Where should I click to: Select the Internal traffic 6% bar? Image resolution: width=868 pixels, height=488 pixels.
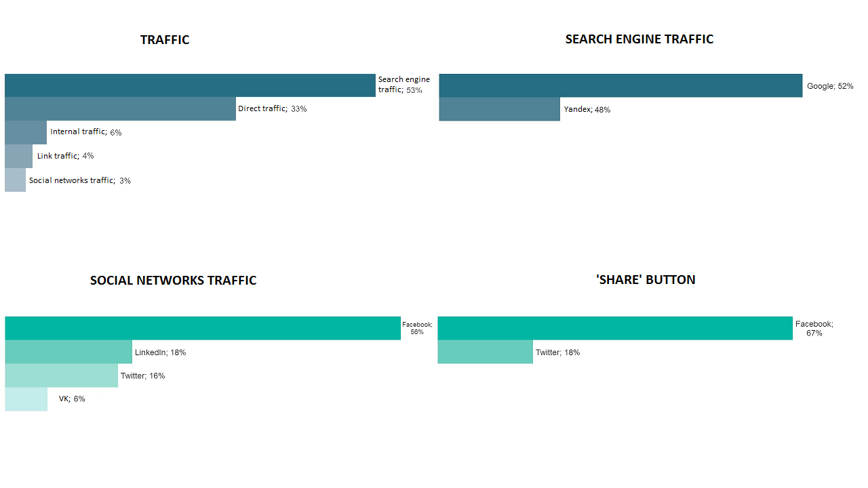click(x=26, y=133)
